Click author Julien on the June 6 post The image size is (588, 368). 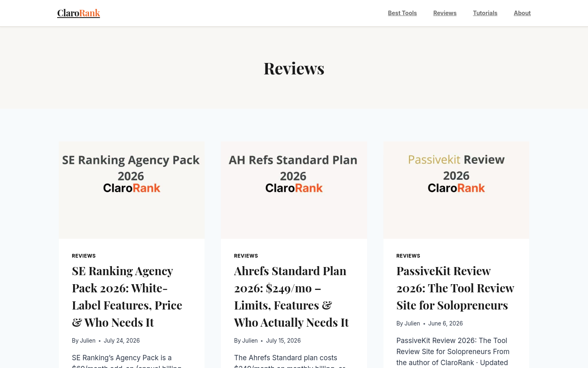[412, 323]
